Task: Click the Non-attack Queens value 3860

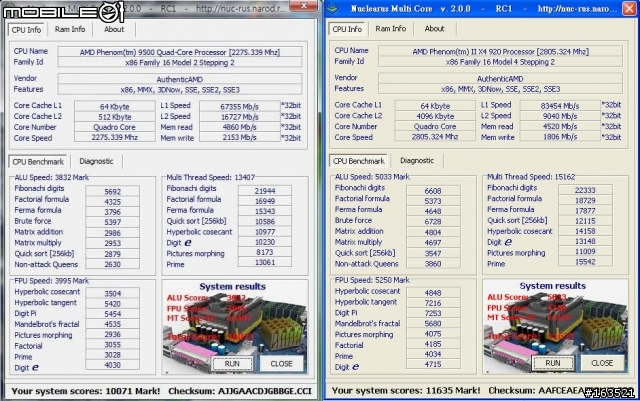Action: 433,263
